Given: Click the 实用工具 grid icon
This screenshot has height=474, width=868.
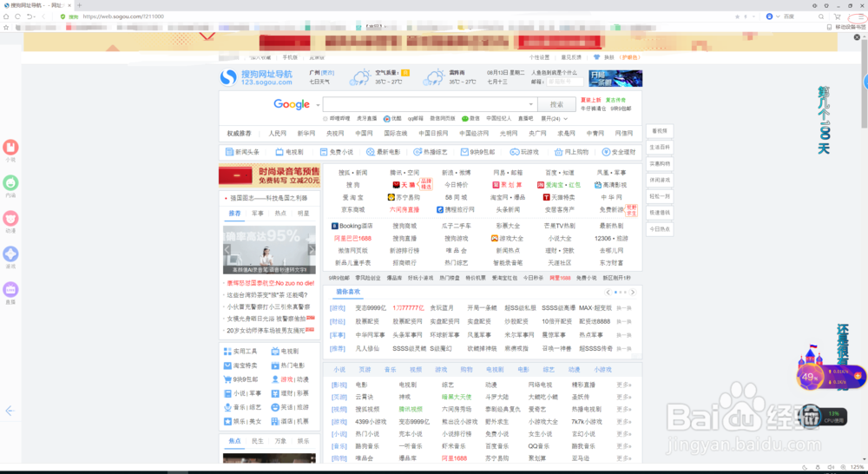Looking at the screenshot, I should (227, 351).
